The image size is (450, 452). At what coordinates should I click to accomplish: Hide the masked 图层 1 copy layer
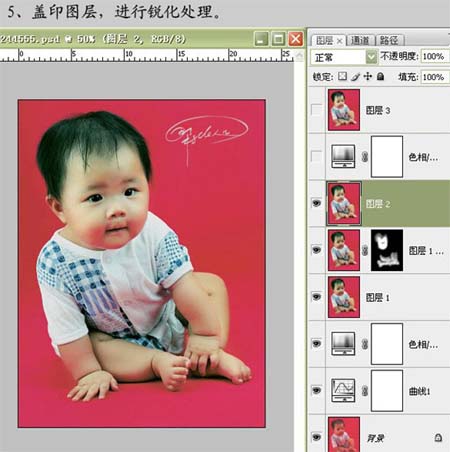coord(316,250)
